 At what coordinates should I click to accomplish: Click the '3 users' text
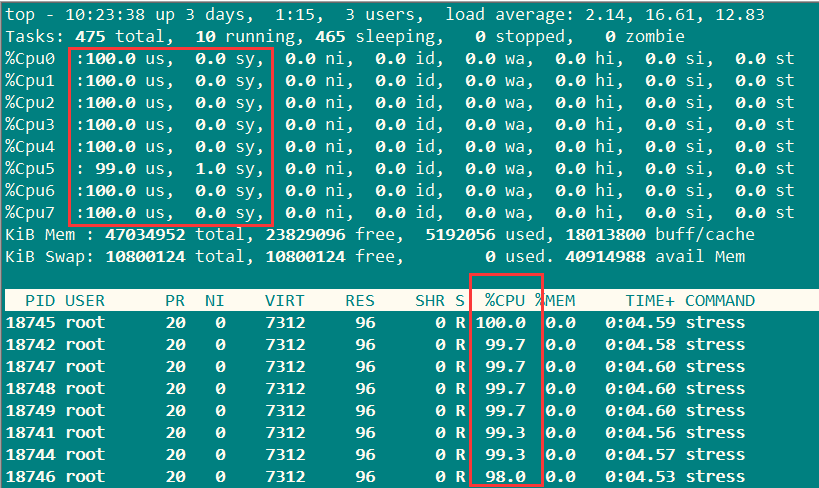click(x=383, y=15)
